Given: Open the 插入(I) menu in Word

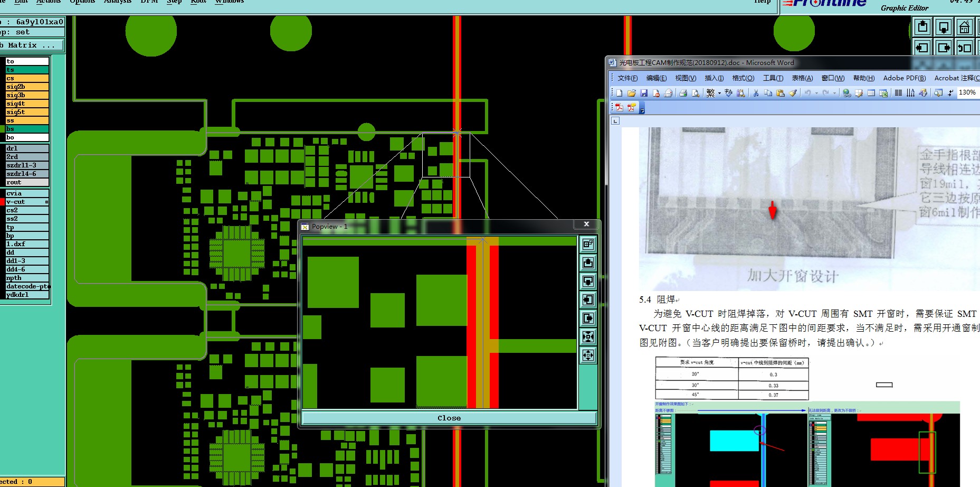Looking at the screenshot, I should pyautogui.click(x=714, y=78).
